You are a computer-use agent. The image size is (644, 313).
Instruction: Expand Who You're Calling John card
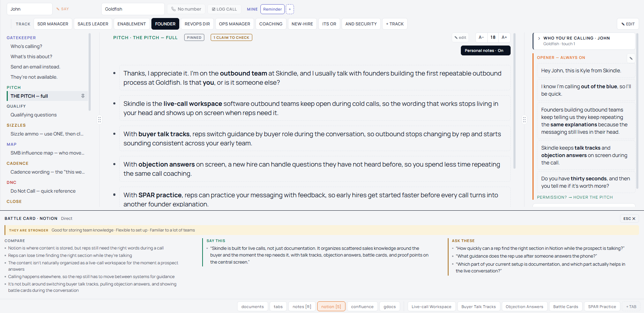pos(584,41)
